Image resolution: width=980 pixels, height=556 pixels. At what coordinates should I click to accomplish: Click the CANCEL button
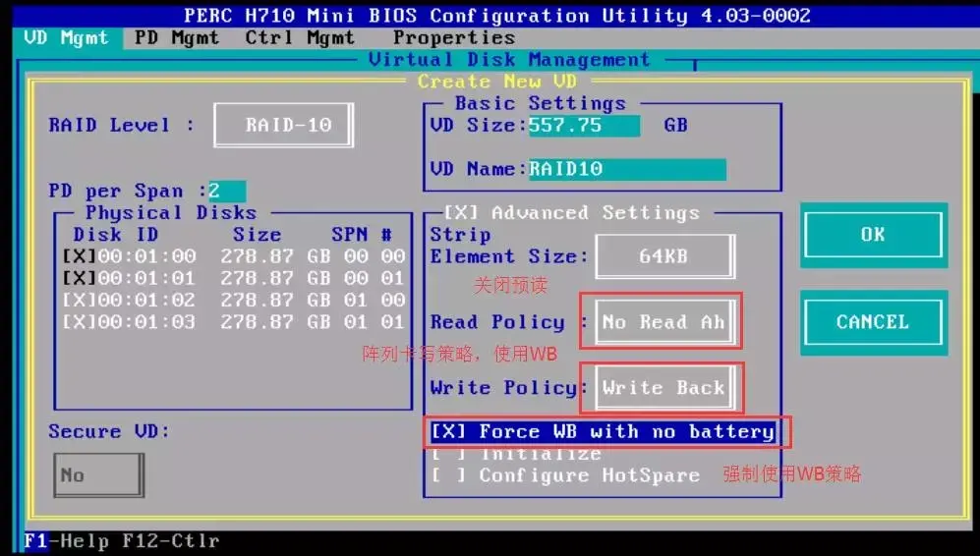tap(873, 322)
